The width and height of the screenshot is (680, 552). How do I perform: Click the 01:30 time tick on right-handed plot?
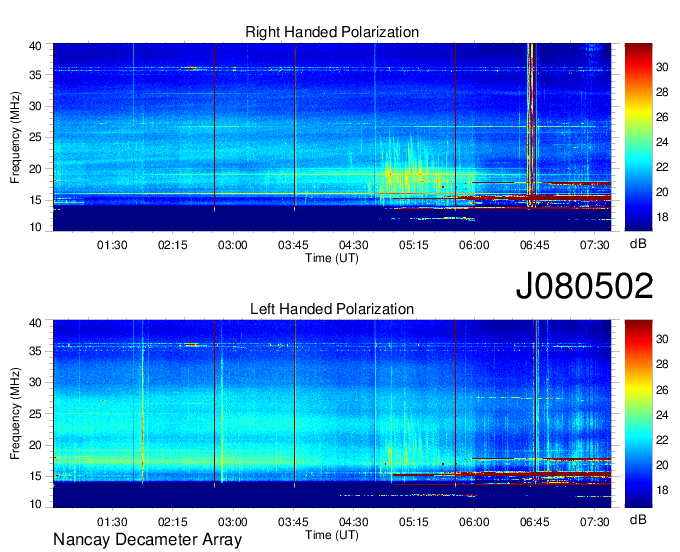112,245
